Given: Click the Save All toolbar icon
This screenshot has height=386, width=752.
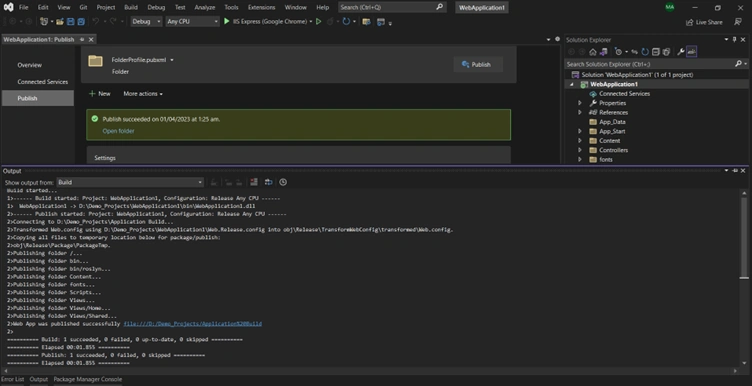Looking at the screenshot, I should [x=81, y=22].
